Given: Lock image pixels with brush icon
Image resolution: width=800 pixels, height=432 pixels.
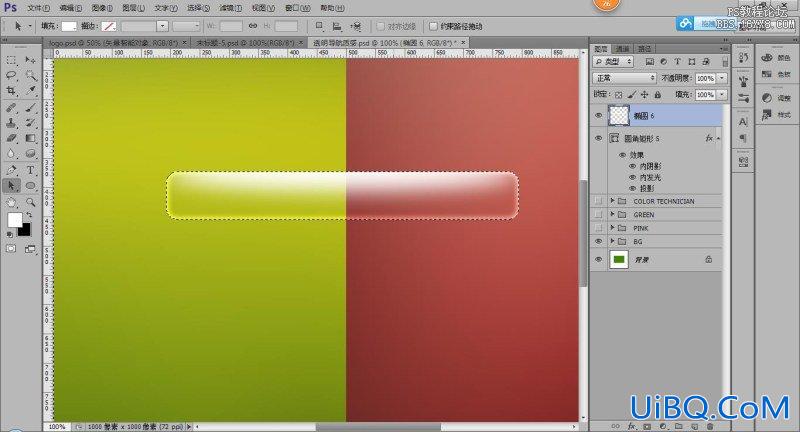Looking at the screenshot, I should coord(632,95).
